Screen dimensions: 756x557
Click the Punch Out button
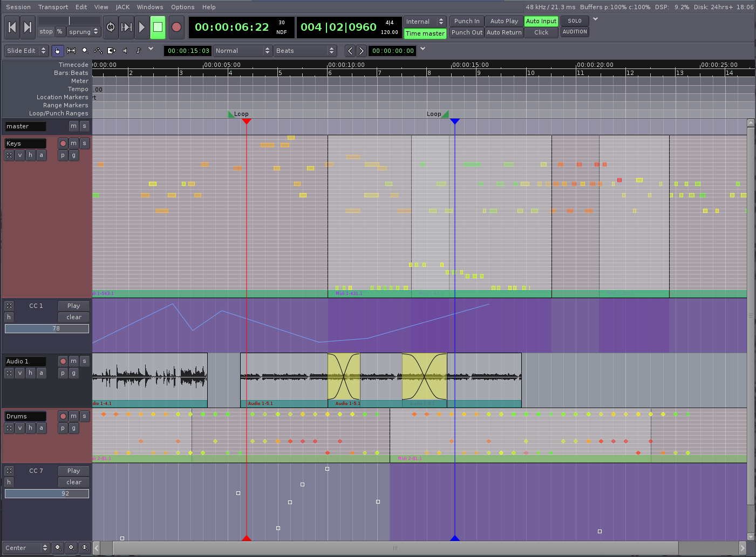(467, 32)
